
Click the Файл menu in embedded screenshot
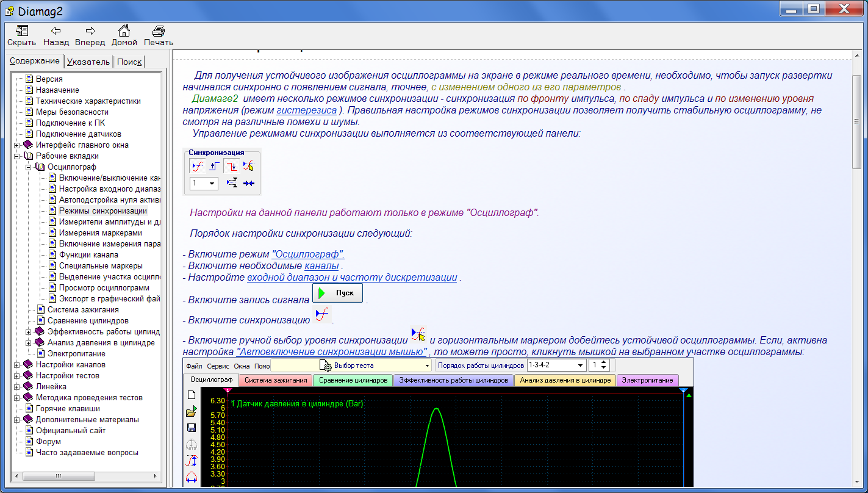(194, 366)
